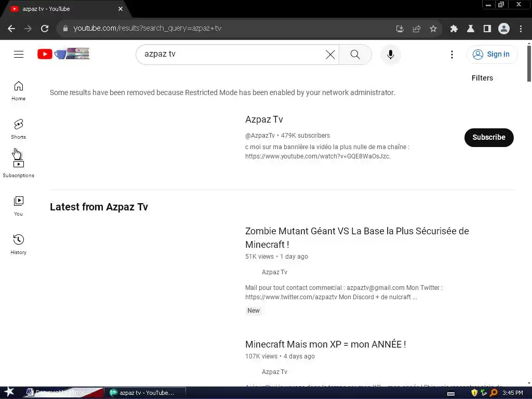Open the Chrome profile avatar
This screenshot has height=399, width=532.
tap(504, 29)
